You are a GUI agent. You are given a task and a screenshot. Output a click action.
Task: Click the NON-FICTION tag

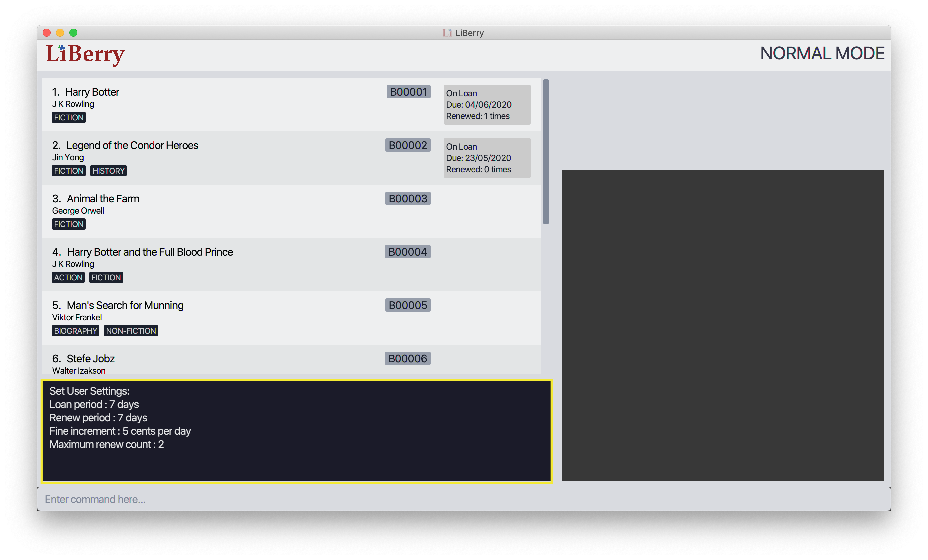tap(131, 331)
